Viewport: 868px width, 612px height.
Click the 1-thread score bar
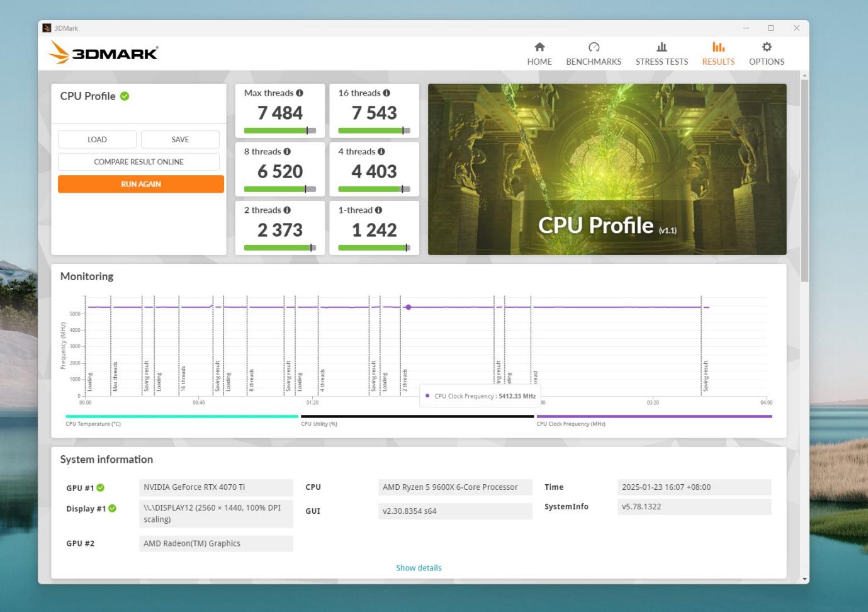pyautogui.click(x=374, y=248)
